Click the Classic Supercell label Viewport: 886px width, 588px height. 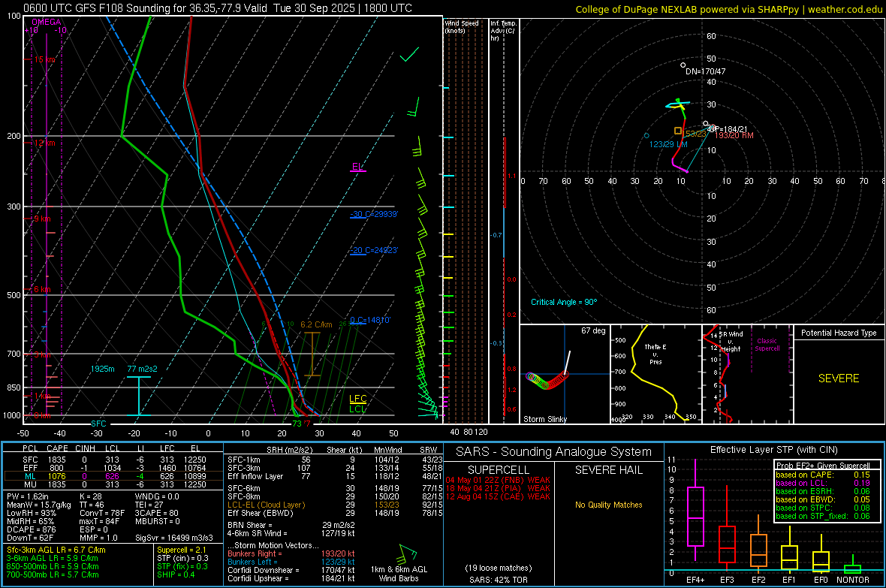(x=767, y=345)
